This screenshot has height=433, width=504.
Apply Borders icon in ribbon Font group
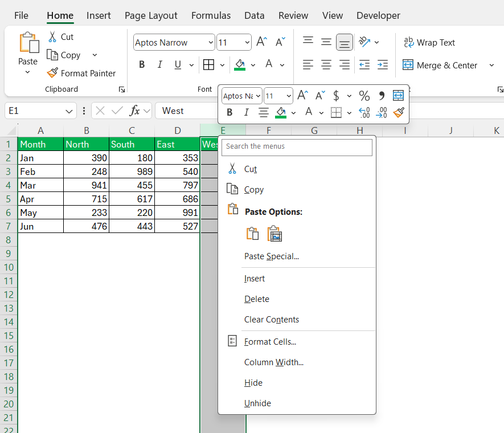point(208,64)
